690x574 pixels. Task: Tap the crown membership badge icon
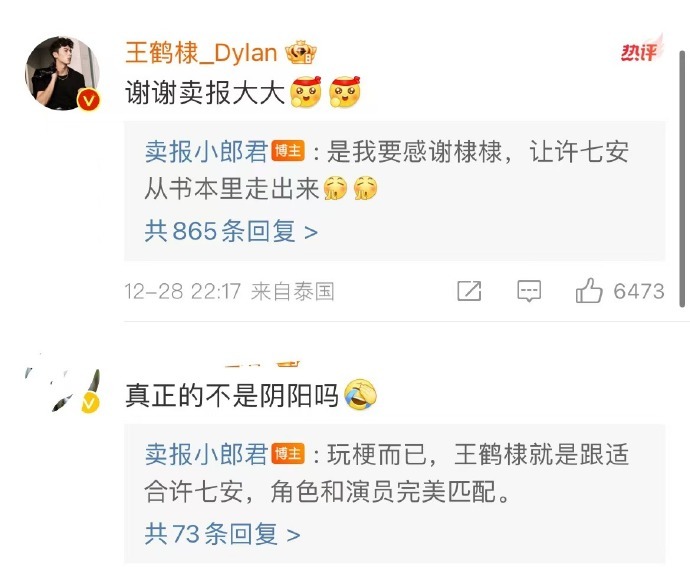pyautogui.click(x=301, y=53)
